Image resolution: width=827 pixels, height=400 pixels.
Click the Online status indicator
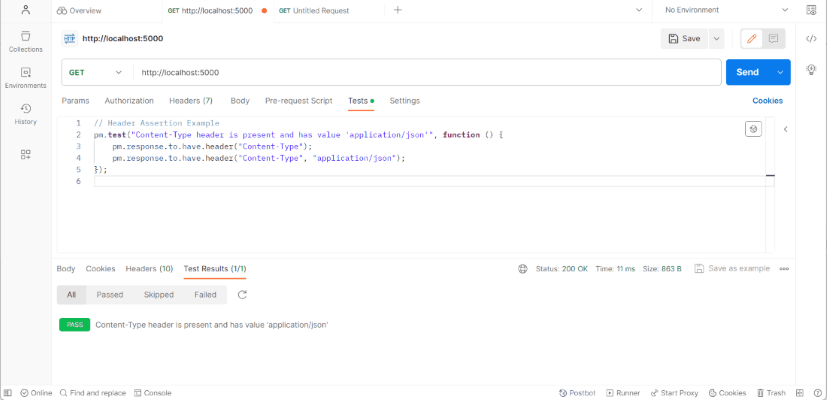tap(36, 393)
